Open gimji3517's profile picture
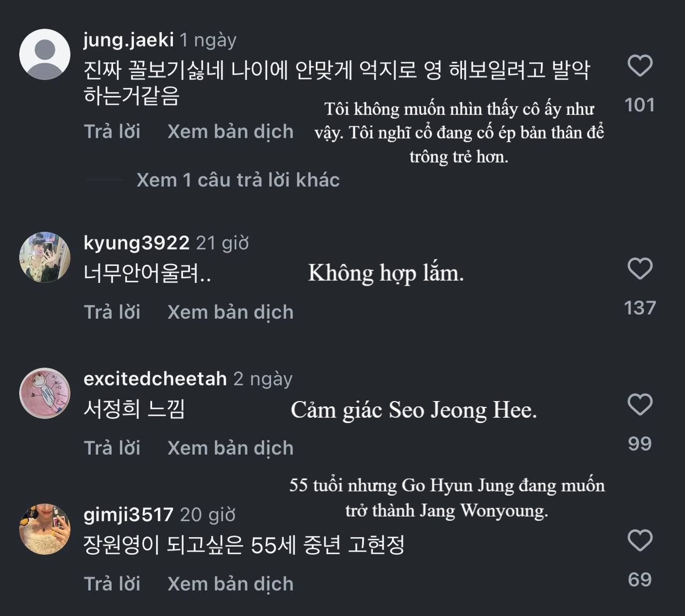685x616 pixels. coord(45,529)
